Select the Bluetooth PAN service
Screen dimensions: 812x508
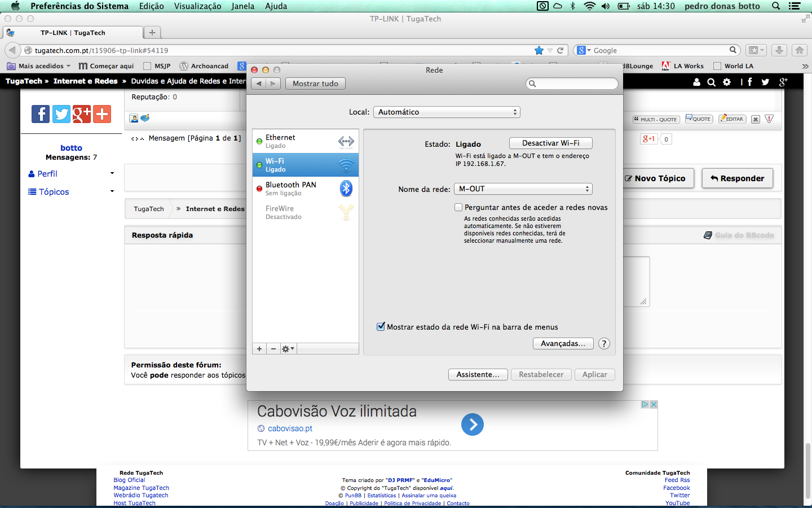coord(305,189)
